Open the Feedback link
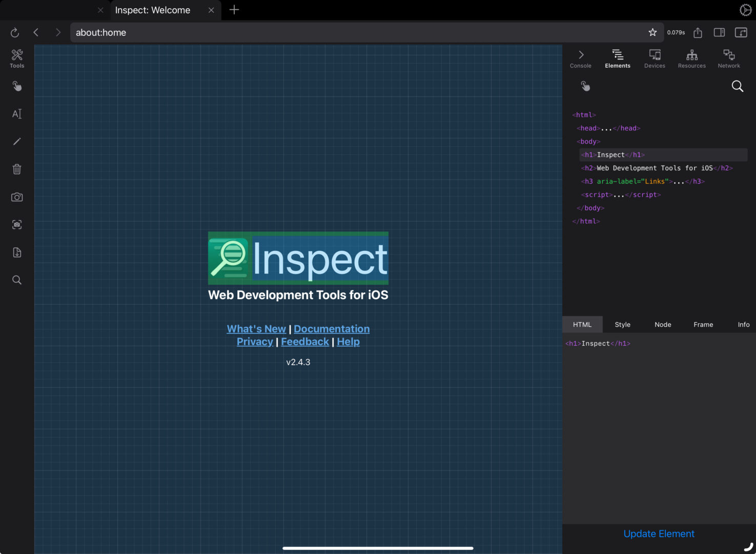This screenshot has width=756, height=554. (x=305, y=342)
